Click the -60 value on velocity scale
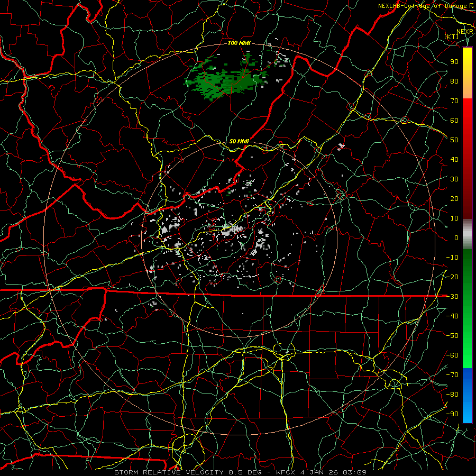 tap(452, 355)
